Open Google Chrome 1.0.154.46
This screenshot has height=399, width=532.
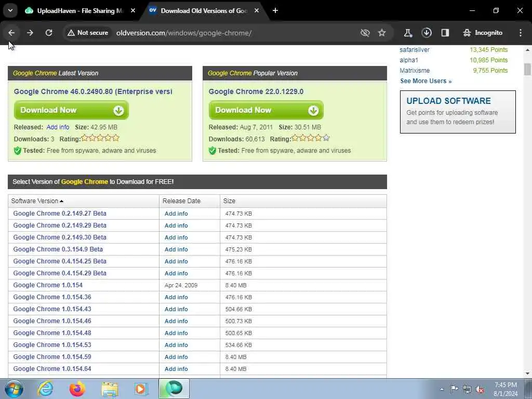(52, 321)
